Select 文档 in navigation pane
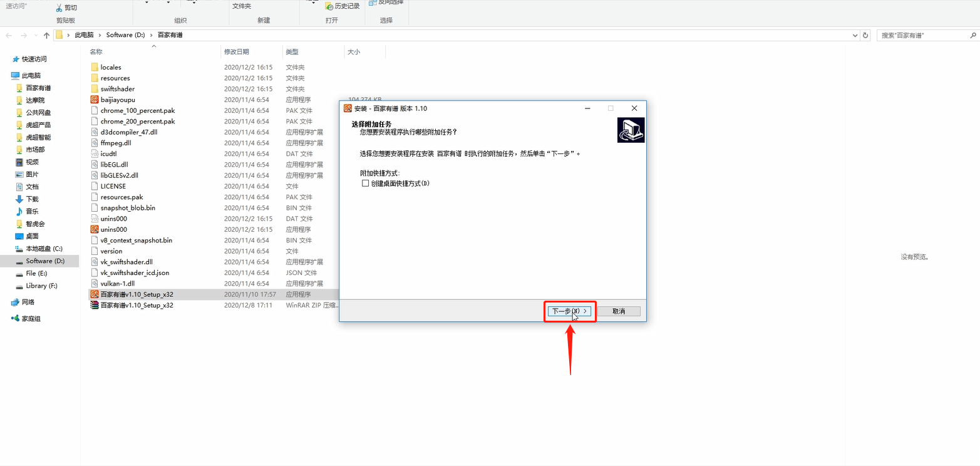Image resolution: width=980 pixels, height=466 pixels. coord(32,187)
